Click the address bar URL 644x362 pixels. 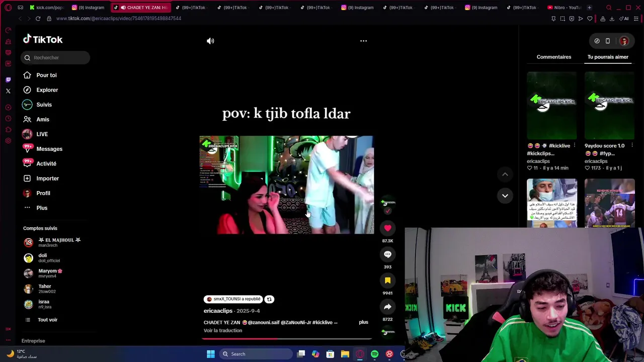click(119, 19)
